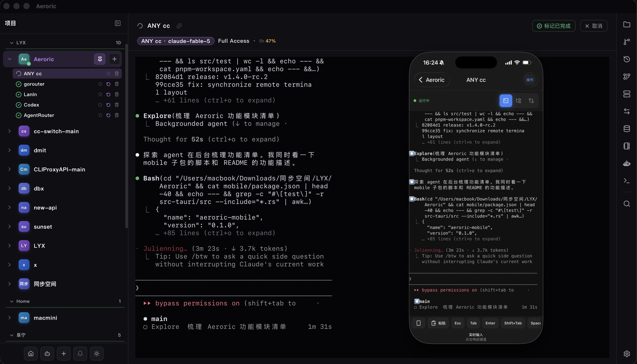The width and height of the screenshot is (637, 364).
Task: Click the home icon in bottom toolbar
Action: pyautogui.click(x=31, y=354)
